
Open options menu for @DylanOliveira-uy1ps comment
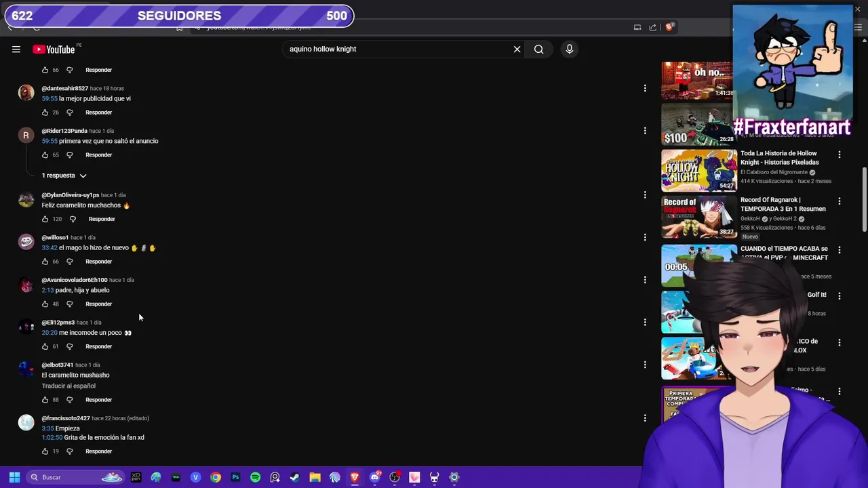pos(645,195)
